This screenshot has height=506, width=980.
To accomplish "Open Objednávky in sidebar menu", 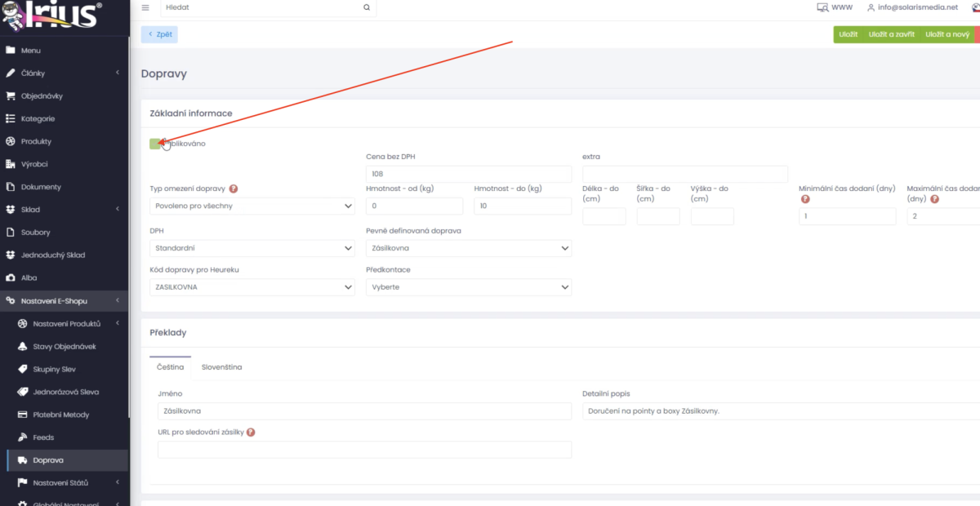I will [42, 96].
